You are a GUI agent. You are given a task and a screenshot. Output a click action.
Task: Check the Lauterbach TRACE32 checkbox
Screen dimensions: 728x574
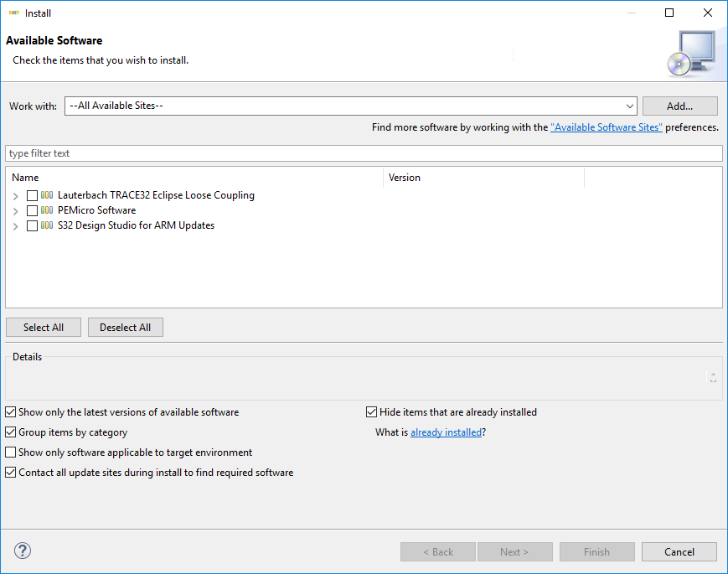tap(32, 195)
